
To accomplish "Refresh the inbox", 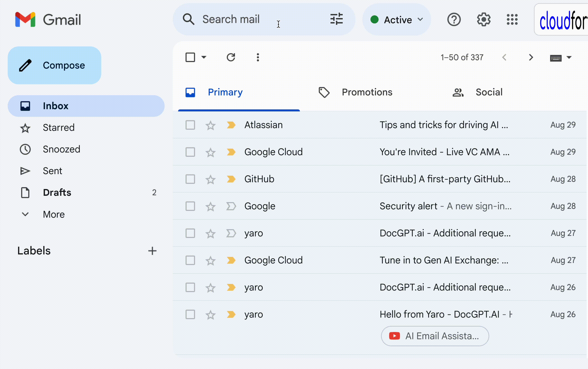I will (231, 57).
